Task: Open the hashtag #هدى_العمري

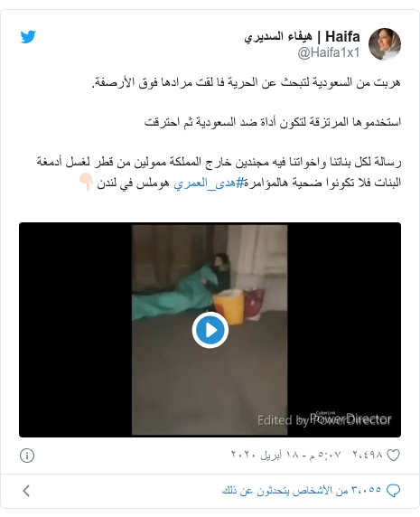Action: pyautogui.click(x=209, y=183)
